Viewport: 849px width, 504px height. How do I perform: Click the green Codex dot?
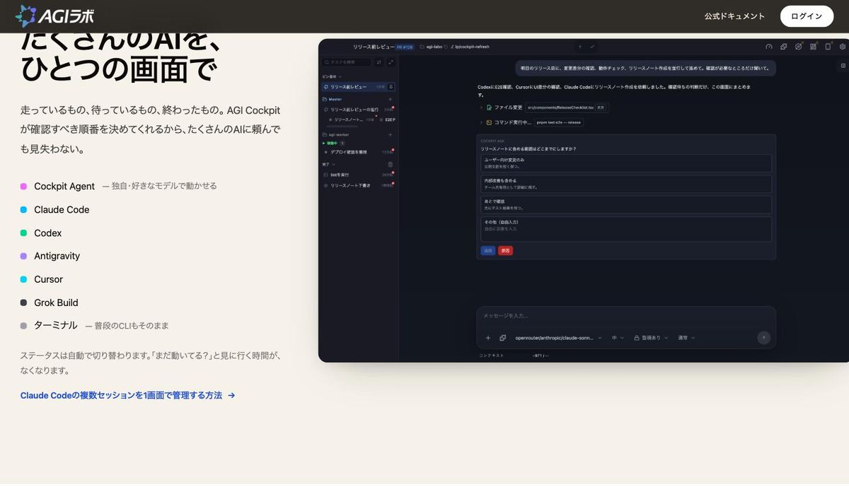click(23, 233)
